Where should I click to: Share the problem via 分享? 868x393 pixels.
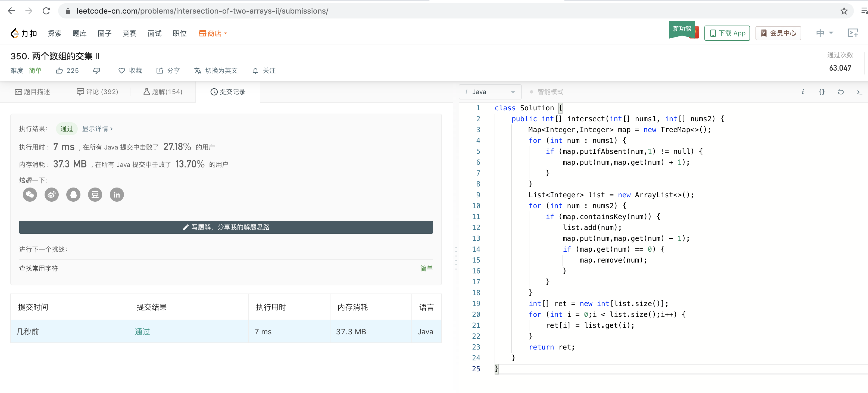[x=168, y=70]
